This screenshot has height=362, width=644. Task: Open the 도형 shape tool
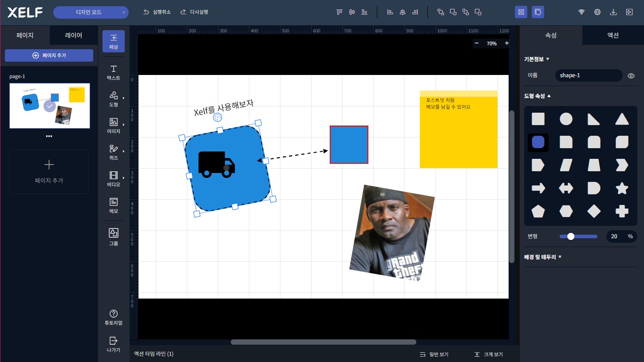114,99
